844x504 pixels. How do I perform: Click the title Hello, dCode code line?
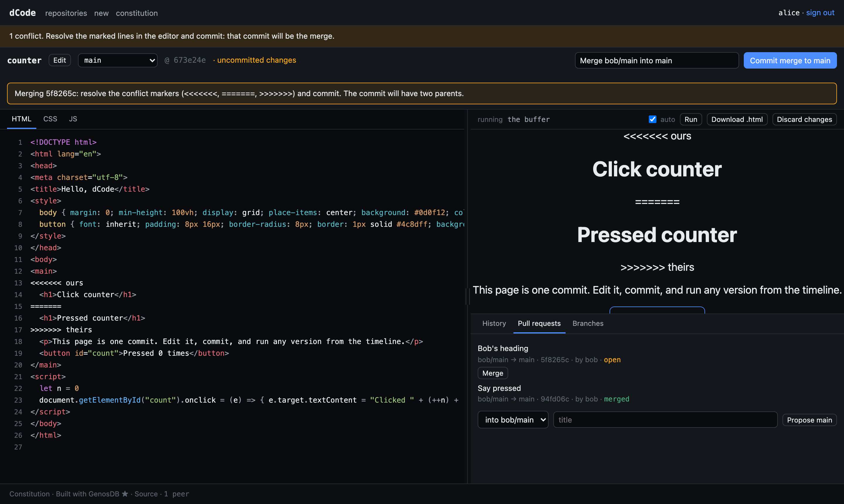coord(90,189)
